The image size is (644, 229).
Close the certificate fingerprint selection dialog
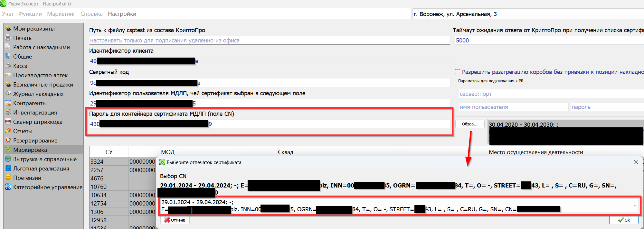pyautogui.click(x=636, y=162)
